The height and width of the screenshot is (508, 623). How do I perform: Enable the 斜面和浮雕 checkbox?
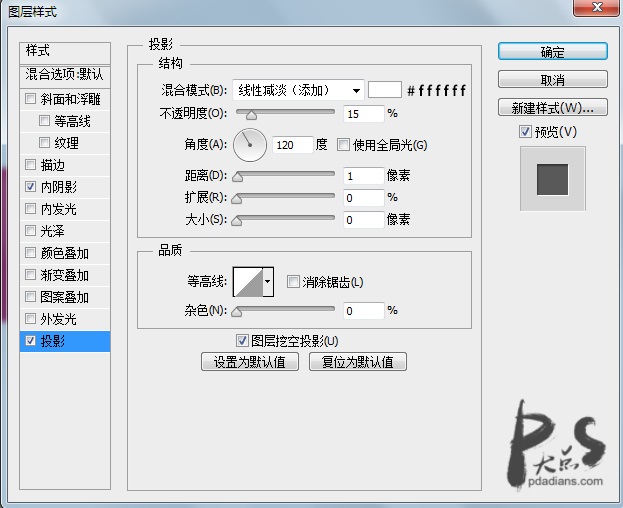(30, 98)
